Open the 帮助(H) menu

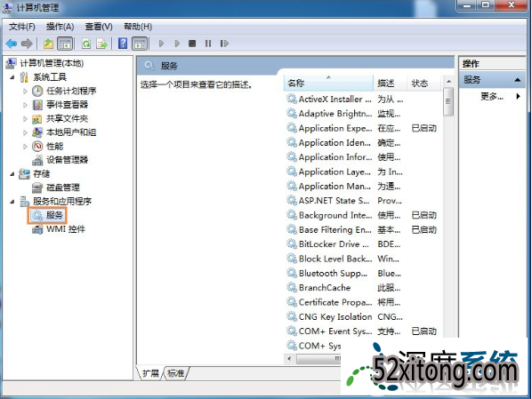(138, 27)
